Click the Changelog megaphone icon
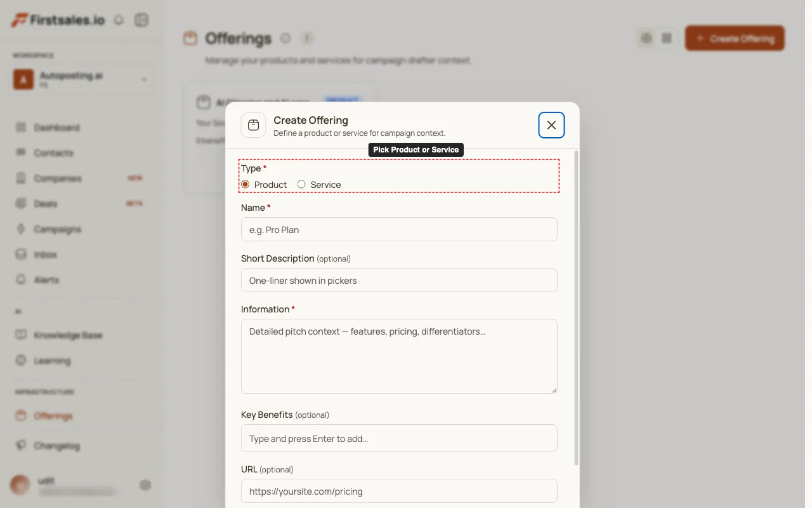 pyautogui.click(x=21, y=446)
